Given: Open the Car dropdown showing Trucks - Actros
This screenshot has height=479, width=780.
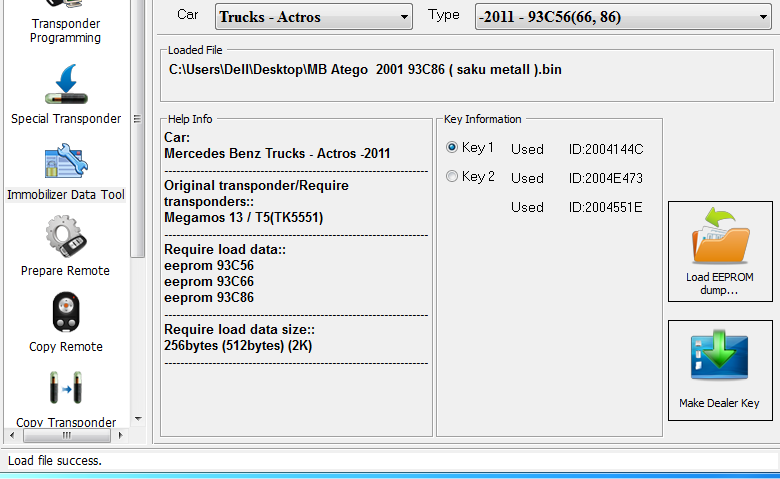Looking at the screenshot, I should click(x=314, y=17).
